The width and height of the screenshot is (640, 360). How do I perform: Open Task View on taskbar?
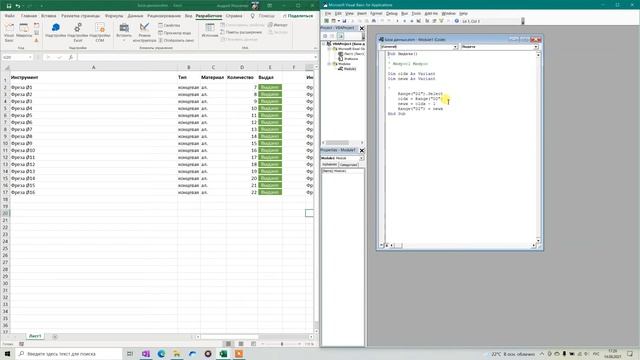[x=130, y=353]
